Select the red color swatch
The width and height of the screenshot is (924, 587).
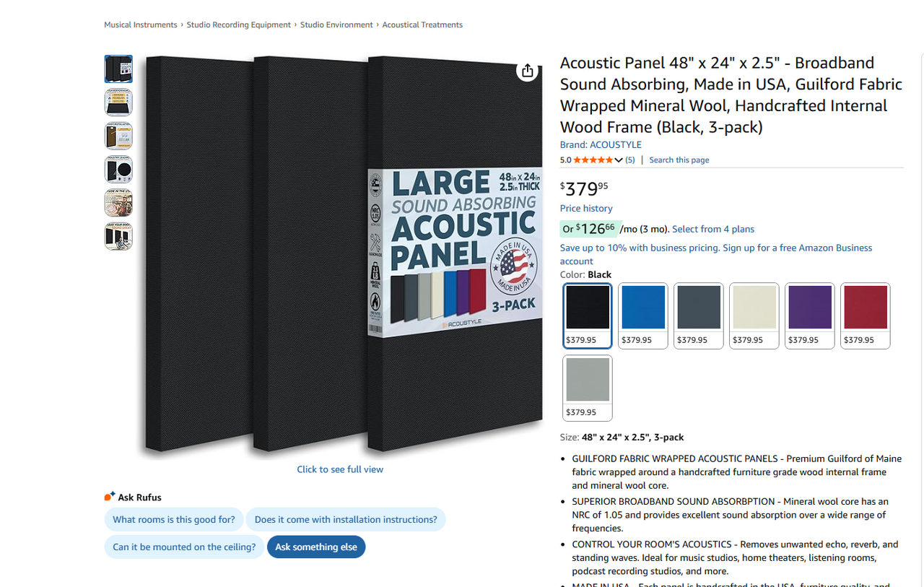point(866,316)
